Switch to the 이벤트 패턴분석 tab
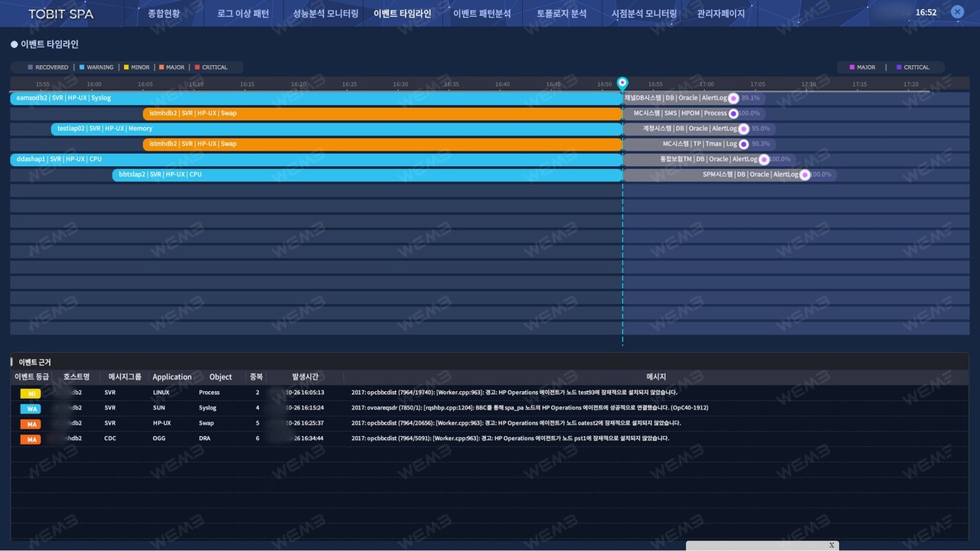Image resolution: width=980 pixels, height=551 pixels. click(482, 14)
